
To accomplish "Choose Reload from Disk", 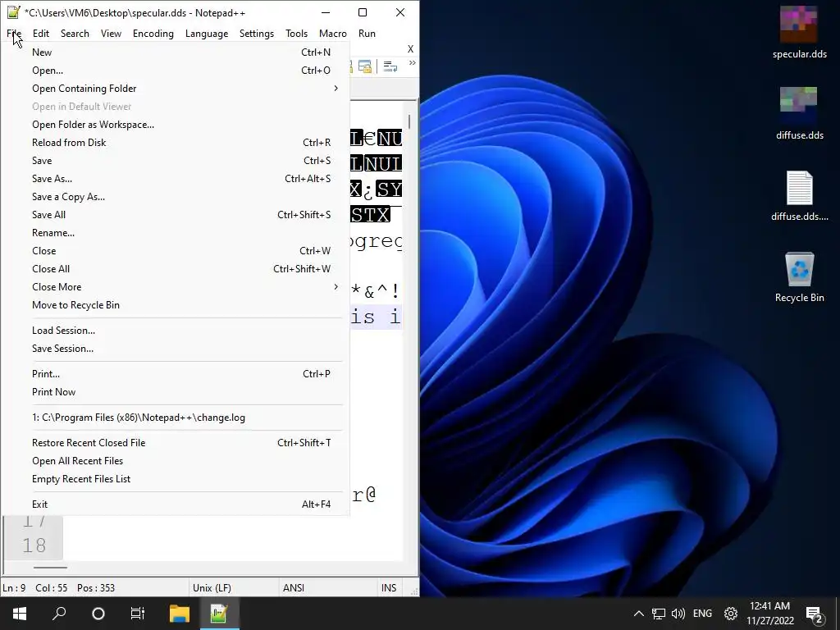I will point(175,143).
